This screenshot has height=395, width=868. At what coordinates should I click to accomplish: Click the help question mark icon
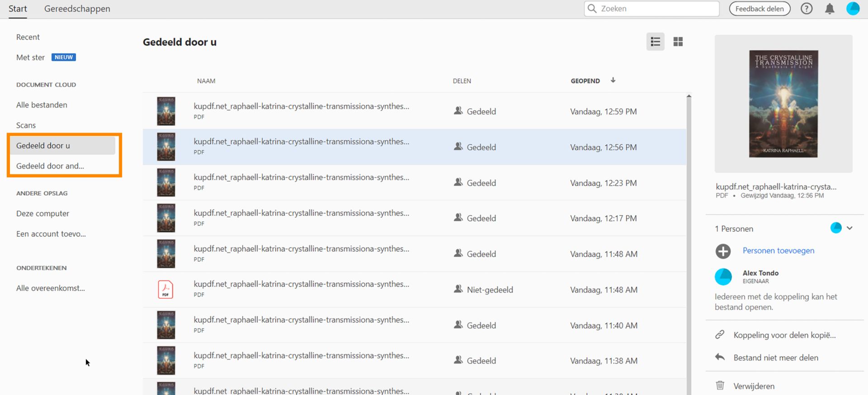click(807, 9)
